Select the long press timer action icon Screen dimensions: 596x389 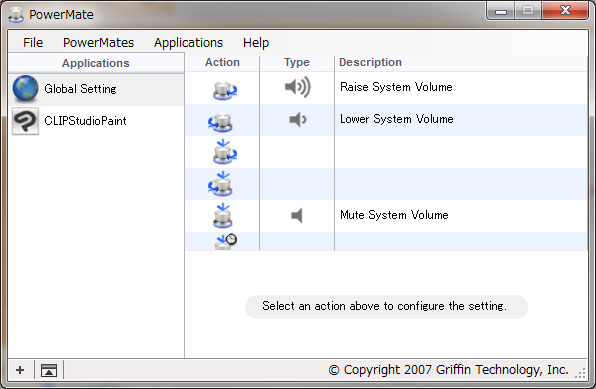[225, 242]
